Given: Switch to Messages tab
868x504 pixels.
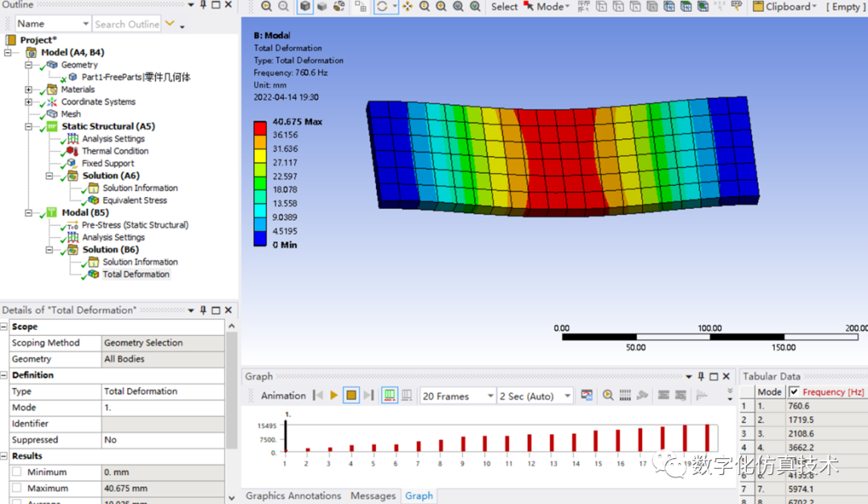Looking at the screenshot, I should tap(373, 496).
